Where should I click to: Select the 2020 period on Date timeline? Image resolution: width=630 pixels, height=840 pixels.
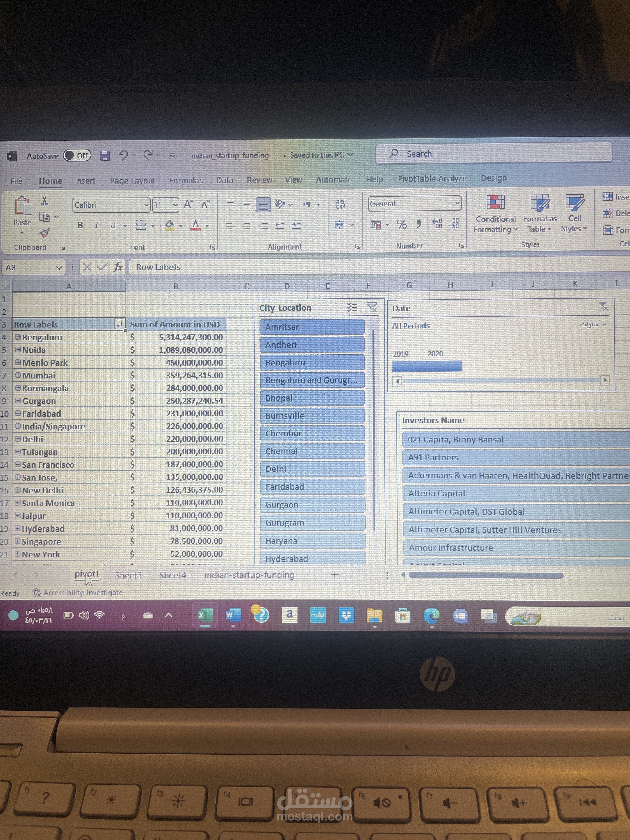pyautogui.click(x=444, y=366)
